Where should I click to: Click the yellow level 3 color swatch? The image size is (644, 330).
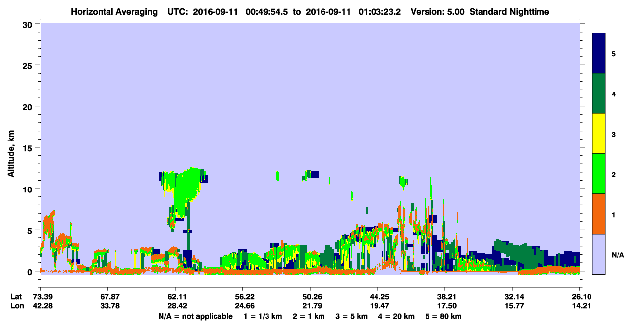(x=599, y=134)
